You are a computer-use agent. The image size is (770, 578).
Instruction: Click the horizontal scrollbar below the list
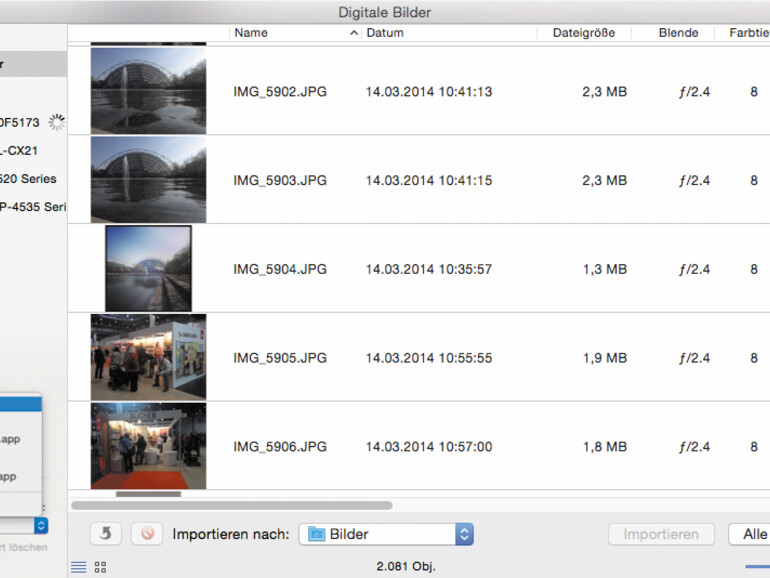[x=232, y=505]
